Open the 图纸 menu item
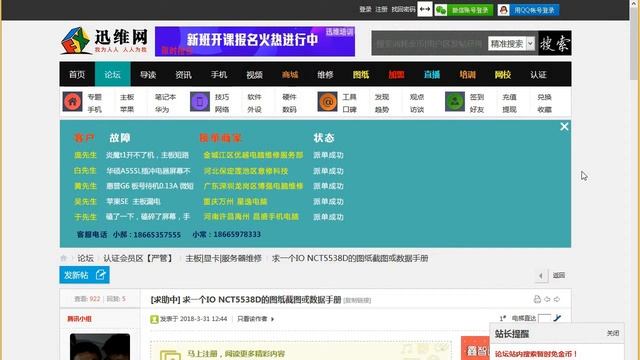The height and width of the screenshot is (360, 640). (x=361, y=74)
